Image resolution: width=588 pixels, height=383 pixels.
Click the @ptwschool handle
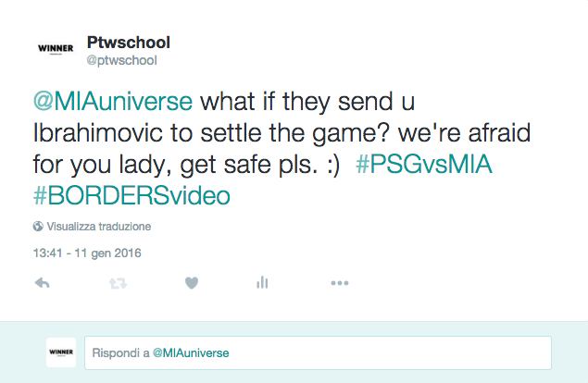(x=122, y=60)
